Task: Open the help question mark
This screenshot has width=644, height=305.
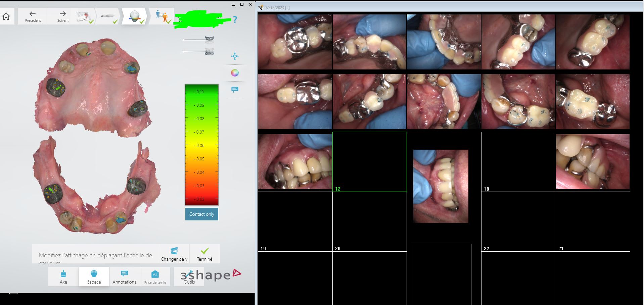Action: [235, 19]
